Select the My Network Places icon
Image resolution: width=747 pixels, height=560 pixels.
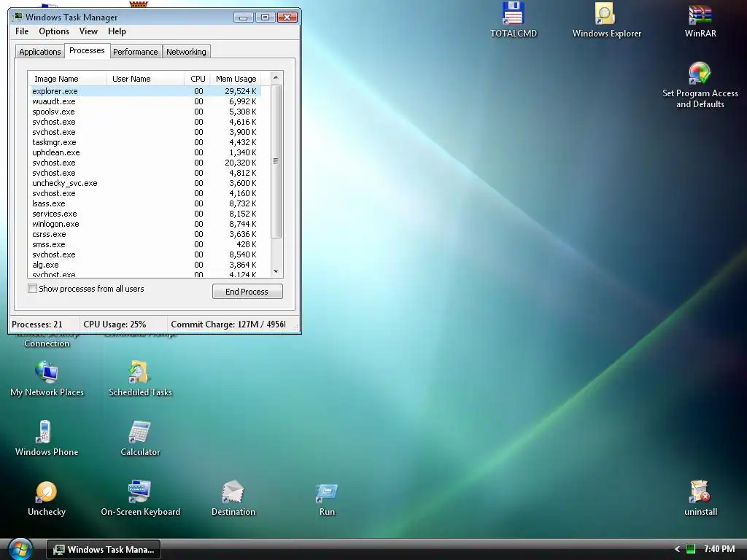pyautogui.click(x=47, y=379)
